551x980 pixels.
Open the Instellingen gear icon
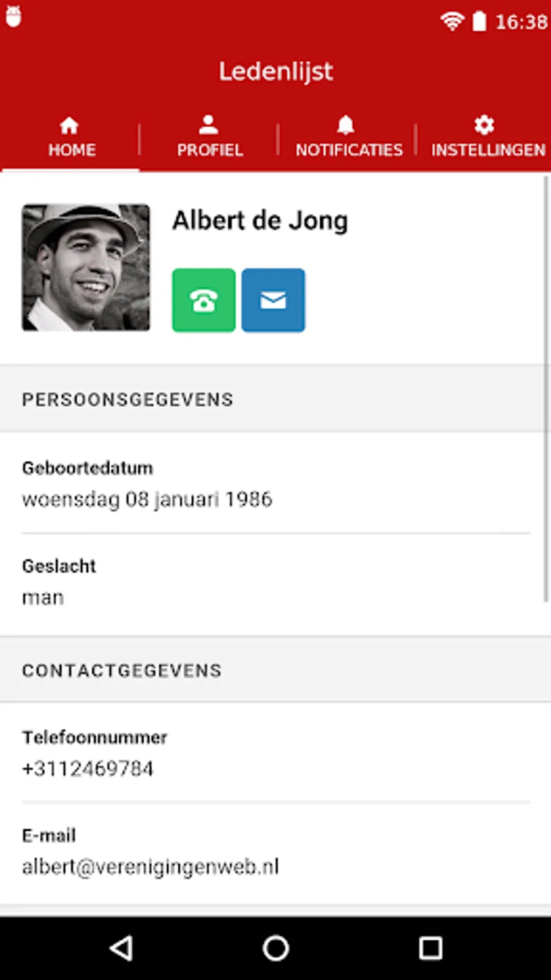point(484,125)
